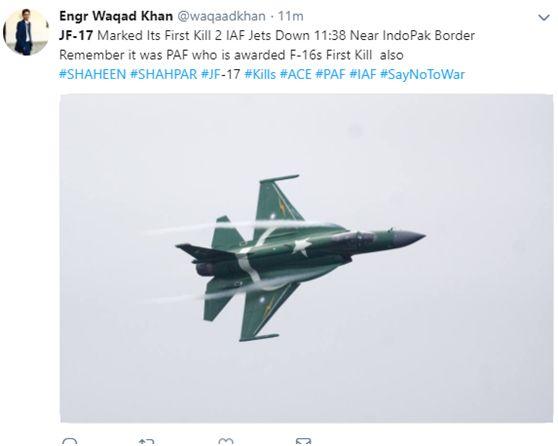Enlarge the JF-17 fighter jet photo
This screenshot has width=558, height=446.
click(x=306, y=258)
